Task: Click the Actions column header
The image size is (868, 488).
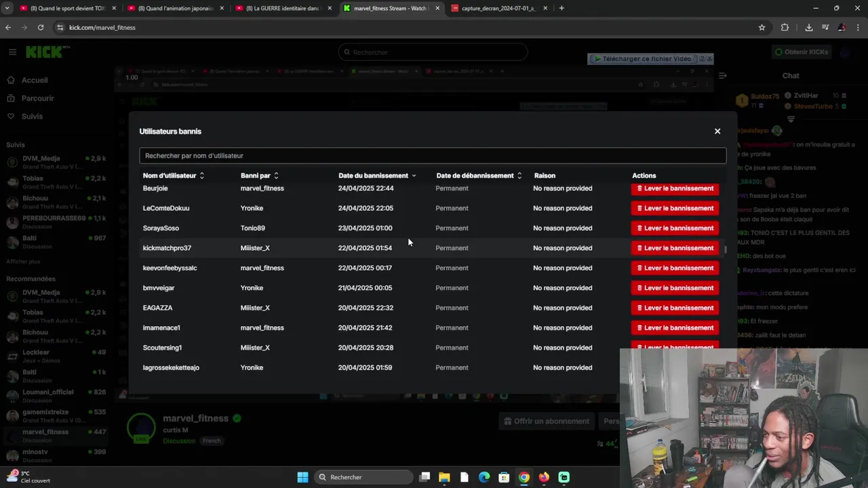Action: [644, 176]
